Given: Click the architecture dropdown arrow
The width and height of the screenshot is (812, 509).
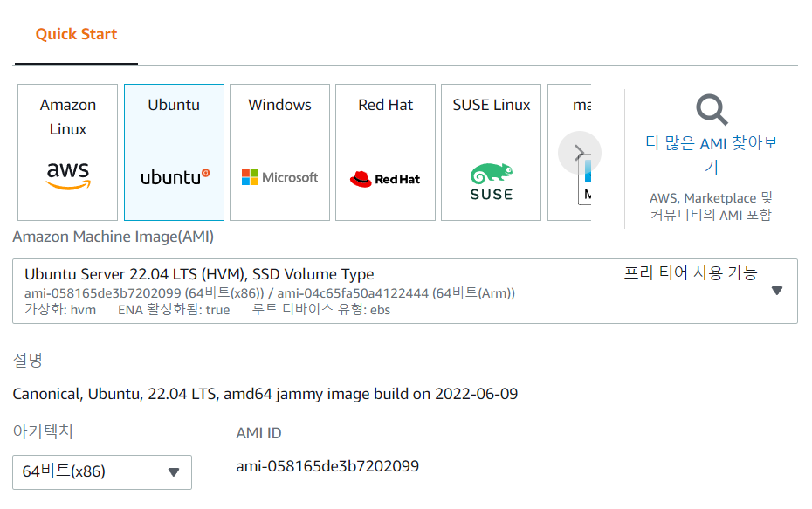Looking at the screenshot, I should pos(174,472).
